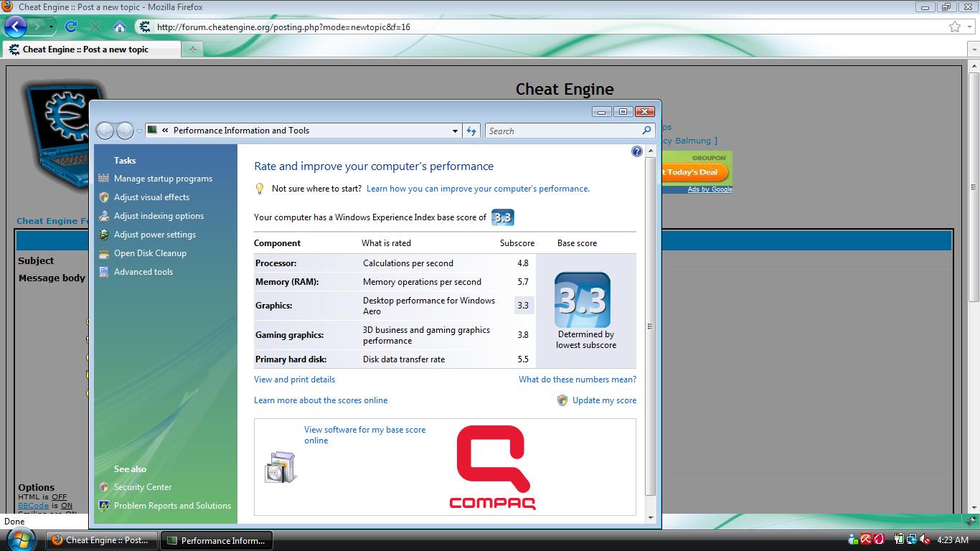Click the system clock showing 4:23 AM
The image size is (980, 551).
(x=953, y=540)
